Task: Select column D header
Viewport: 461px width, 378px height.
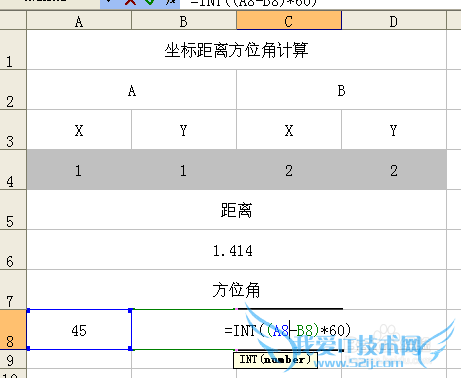Action: click(394, 21)
